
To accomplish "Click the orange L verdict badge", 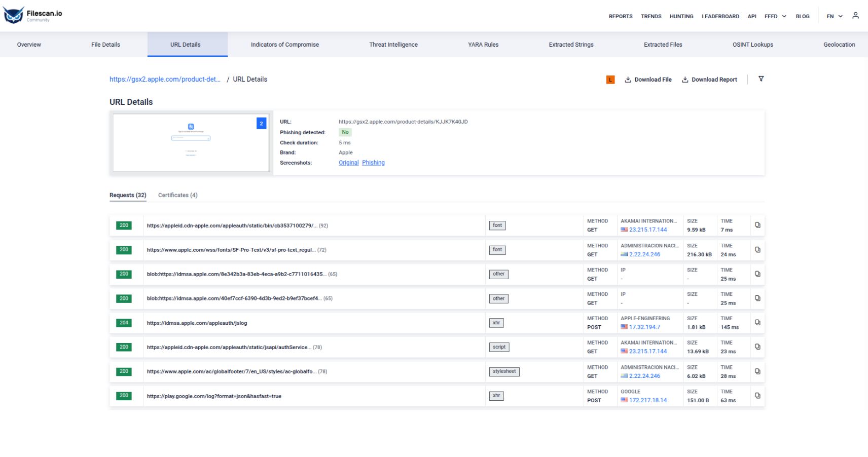I will [610, 80].
